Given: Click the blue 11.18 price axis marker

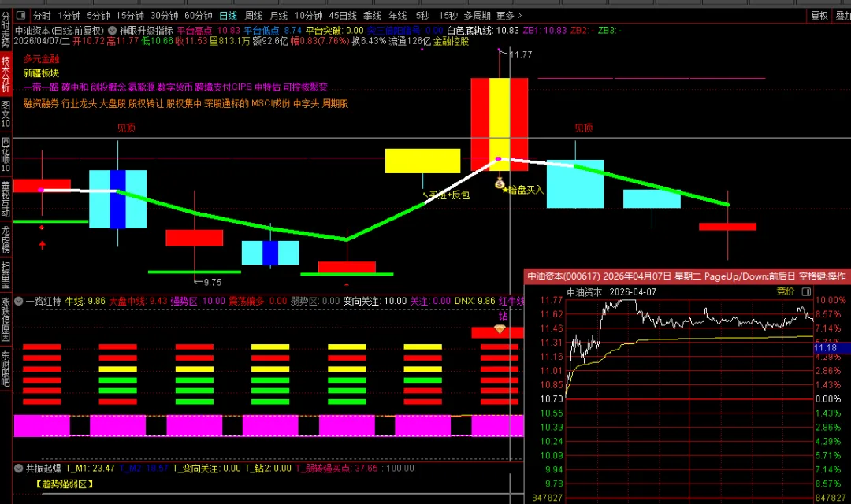Looking at the screenshot, I should 832,348.
